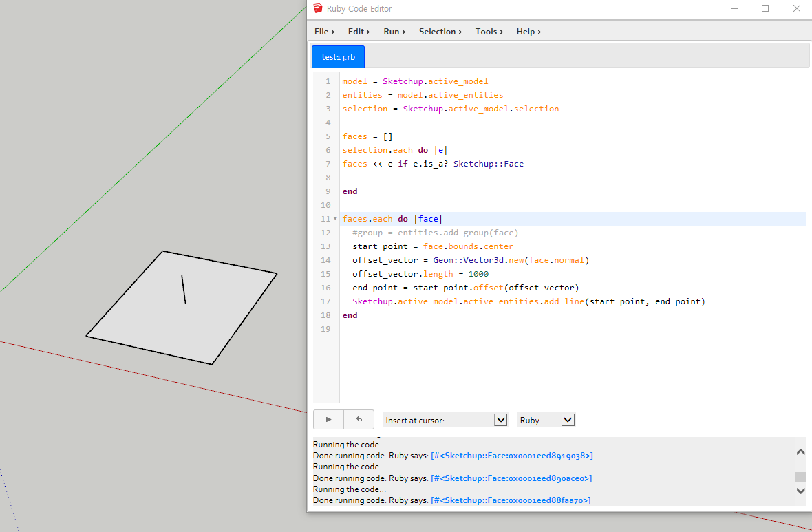The height and width of the screenshot is (532, 812).
Task: Click the Face:0x0001eed88faa70 result link
Action: (511, 500)
